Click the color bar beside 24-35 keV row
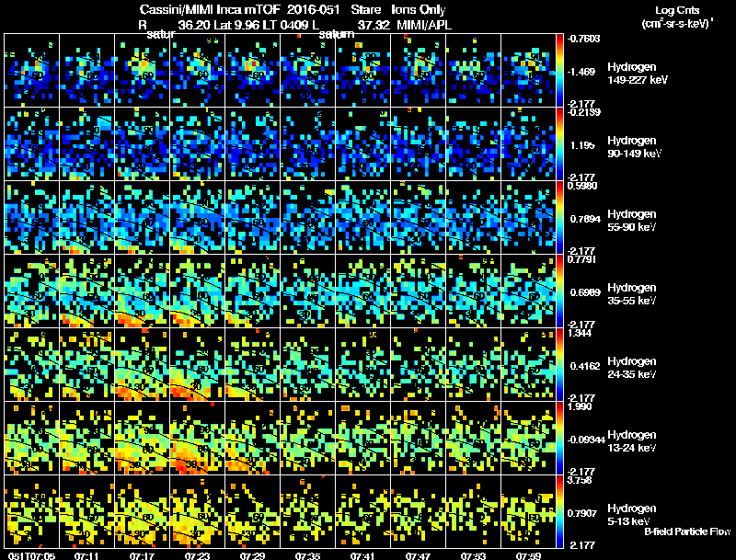This screenshot has height=560, width=736. pyautogui.click(x=559, y=365)
